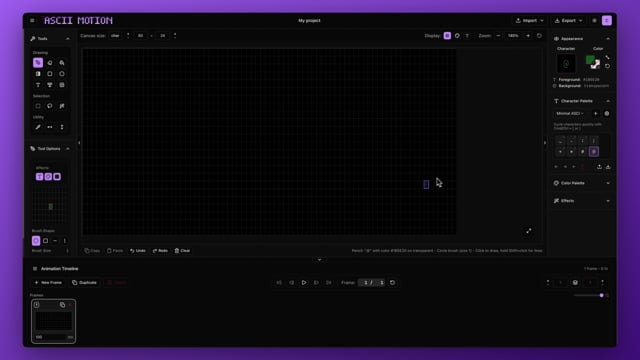Select the Text tool in Drawing section

(38, 85)
